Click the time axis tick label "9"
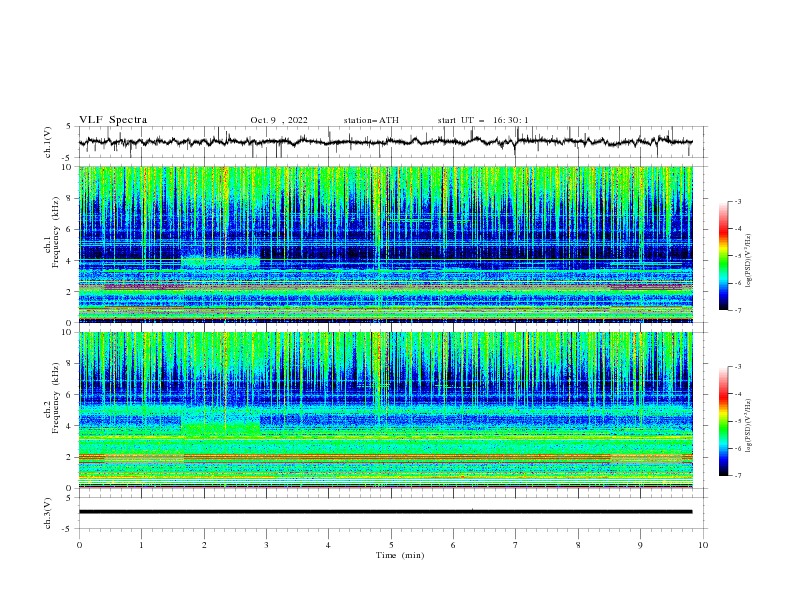This screenshot has width=792, height=612. 640,545
